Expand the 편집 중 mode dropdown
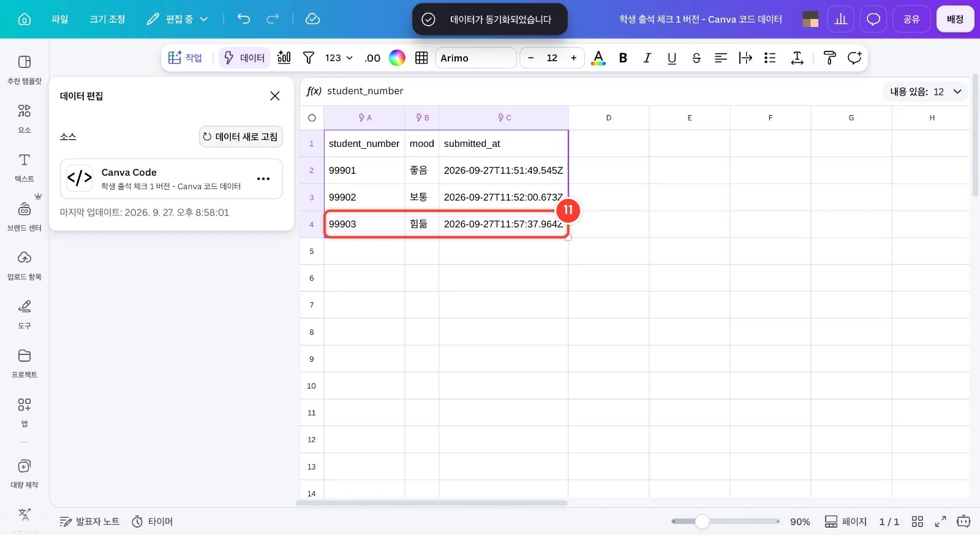 [x=178, y=19]
